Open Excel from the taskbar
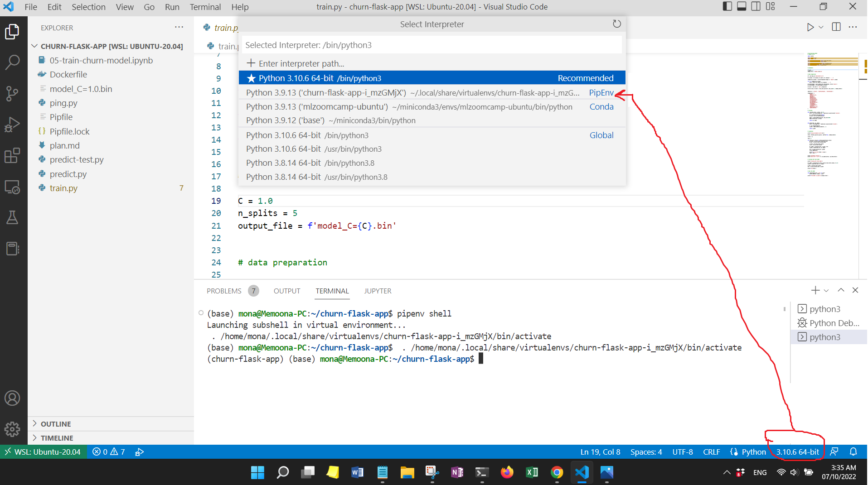This screenshot has height=485, width=868. [x=532, y=472]
